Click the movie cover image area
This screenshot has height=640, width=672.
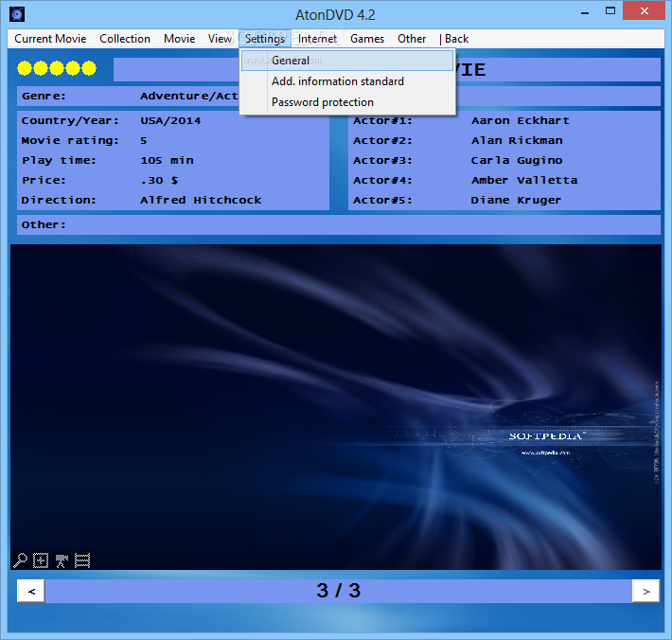(336, 407)
